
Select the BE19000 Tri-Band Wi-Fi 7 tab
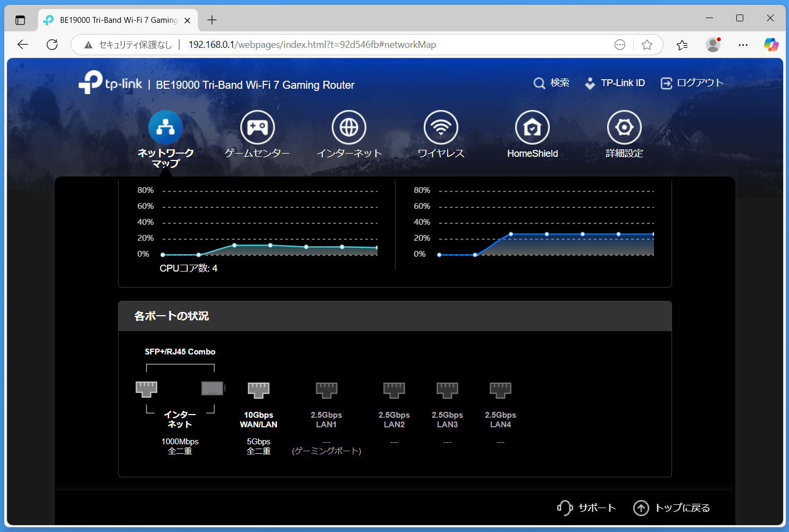pos(117,20)
